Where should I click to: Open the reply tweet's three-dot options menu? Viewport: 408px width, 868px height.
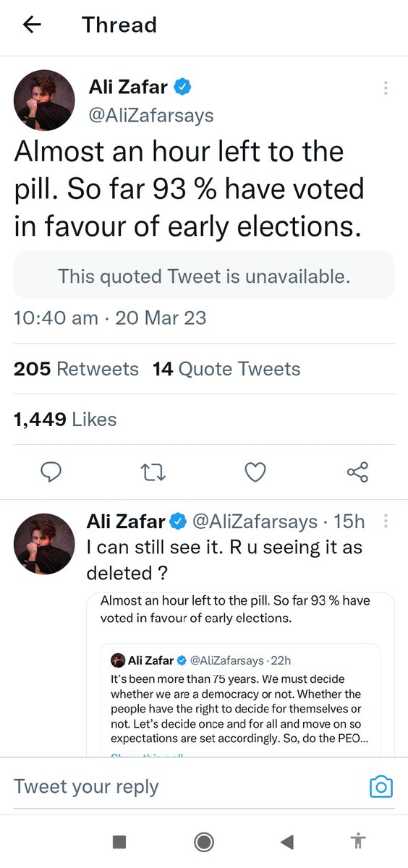point(386,521)
